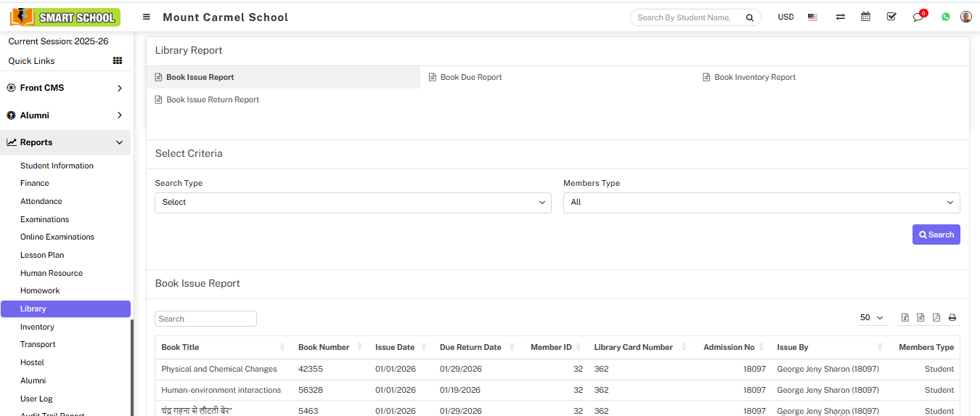Viewport: 980px width, 416px height.
Task: Print the Book Issue Report table
Action: point(952,318)
